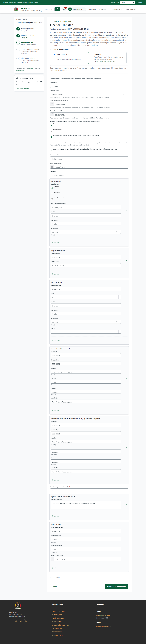The width and height of the screenshot is (146, 644).
Task: Remove the Transfer Products entry
Action: (126, 505)
